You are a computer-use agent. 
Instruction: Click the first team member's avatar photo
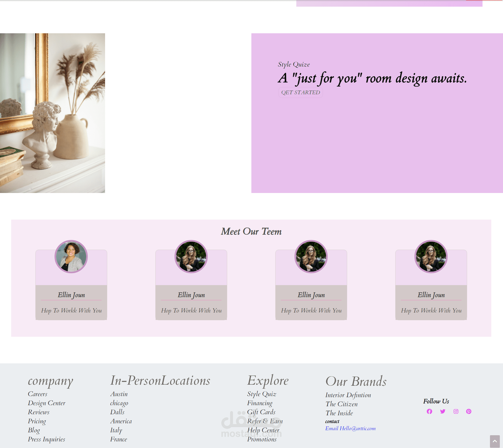click(71, 257)
